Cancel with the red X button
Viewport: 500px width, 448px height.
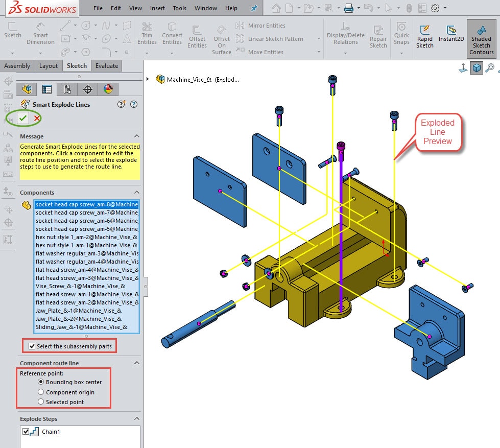point(37,119)
